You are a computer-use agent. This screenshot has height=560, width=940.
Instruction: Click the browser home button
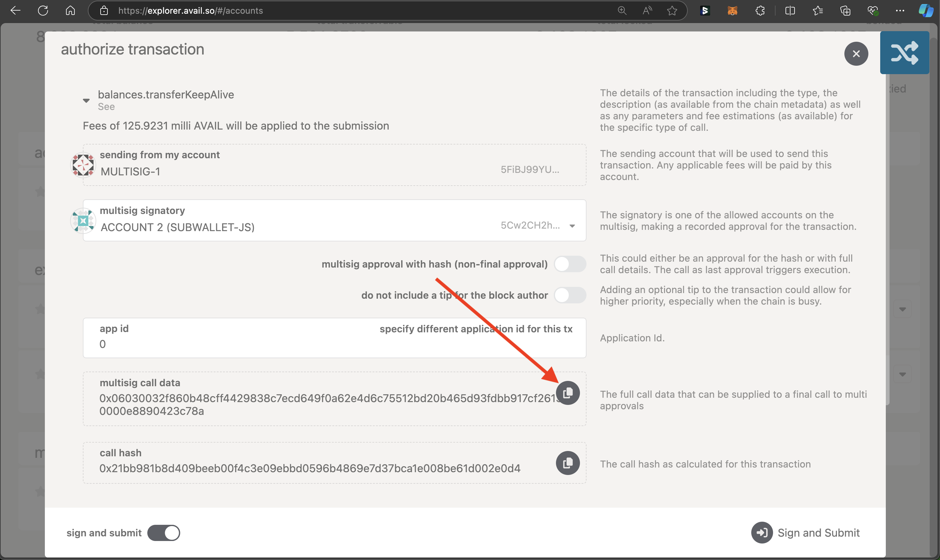[x=70, y=11]
